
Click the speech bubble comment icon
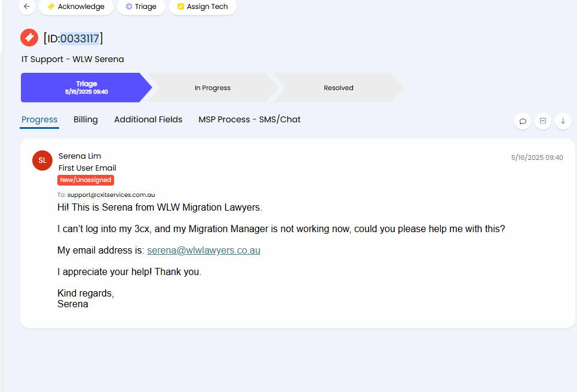523,121
